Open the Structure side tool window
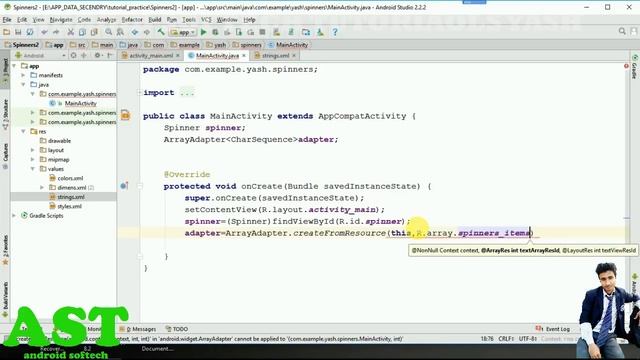Image resolution: width=640 pixels, height=360 pixels. coord(5,114)
